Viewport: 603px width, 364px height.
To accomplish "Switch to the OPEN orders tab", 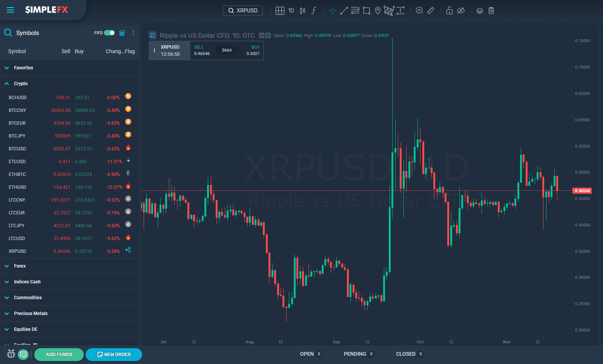I will [x=310, y=354].
